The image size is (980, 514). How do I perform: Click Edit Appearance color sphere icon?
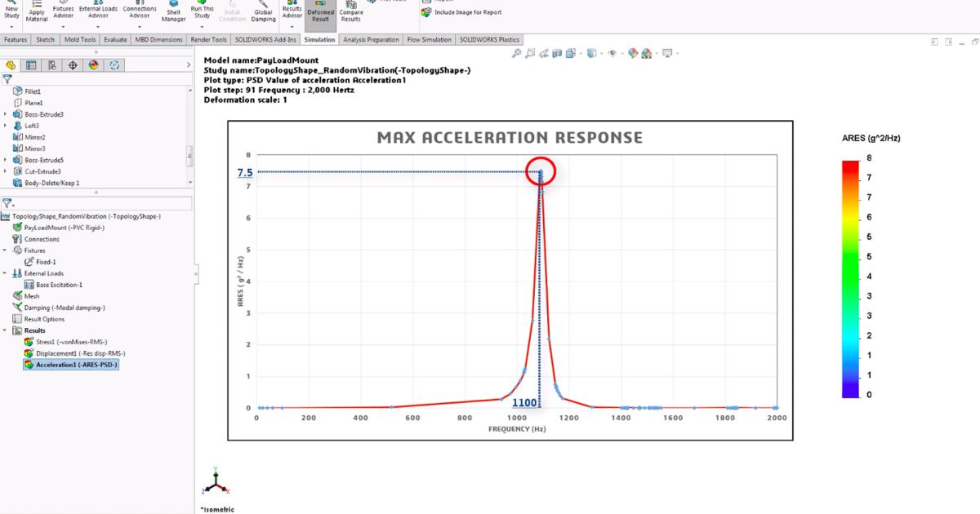click(633, 53)
